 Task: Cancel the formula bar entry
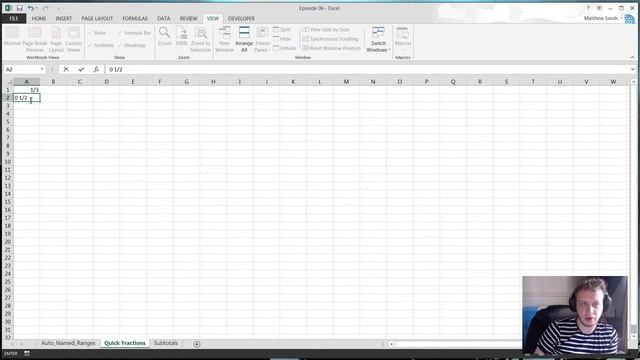click(x=66, y=69)
